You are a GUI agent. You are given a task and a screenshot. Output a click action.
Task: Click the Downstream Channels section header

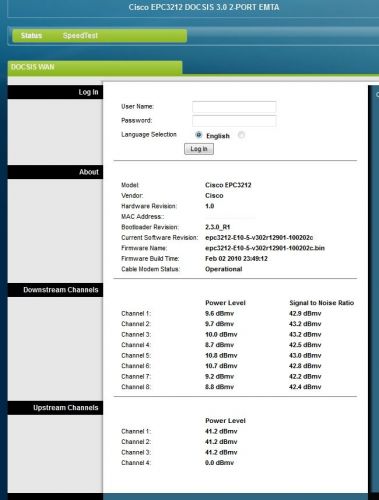tap(55, 290)
